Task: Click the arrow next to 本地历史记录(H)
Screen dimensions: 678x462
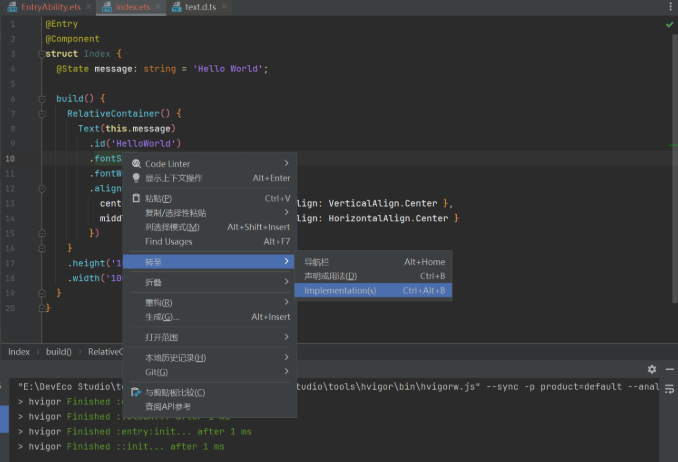Action: point(286,356)
